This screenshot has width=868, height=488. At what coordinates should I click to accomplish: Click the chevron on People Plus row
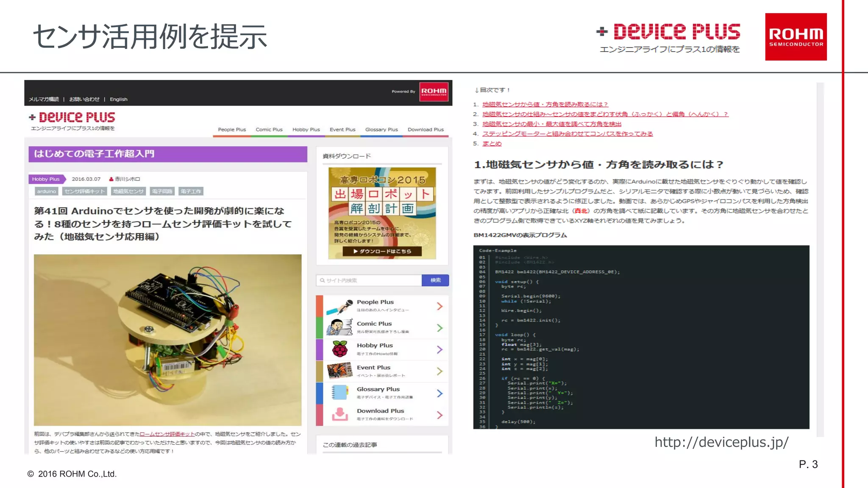pos(440,306)
